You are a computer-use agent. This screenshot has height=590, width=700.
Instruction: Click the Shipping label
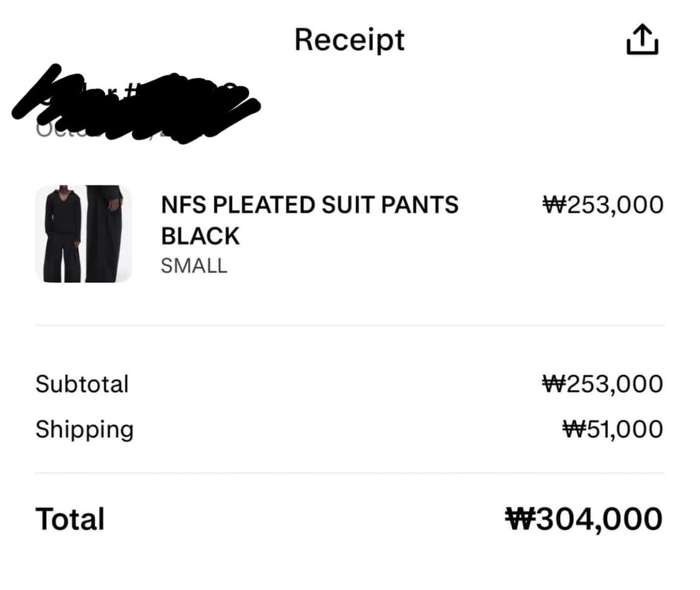point(85,430)
